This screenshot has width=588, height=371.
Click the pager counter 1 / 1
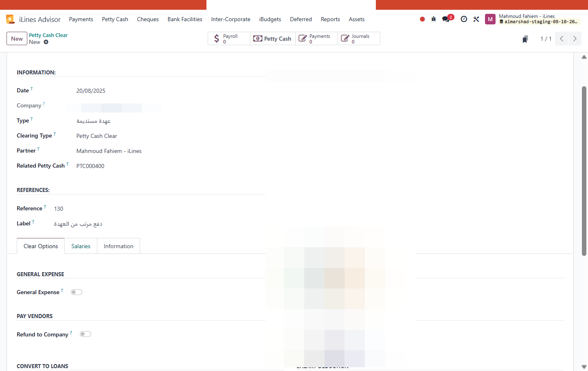click(546, 39)
